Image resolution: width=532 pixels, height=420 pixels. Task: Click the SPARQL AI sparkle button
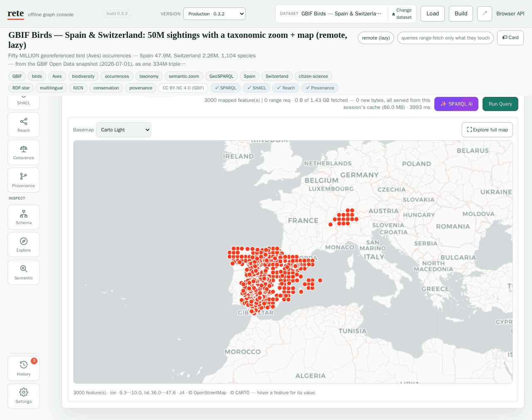456,104
